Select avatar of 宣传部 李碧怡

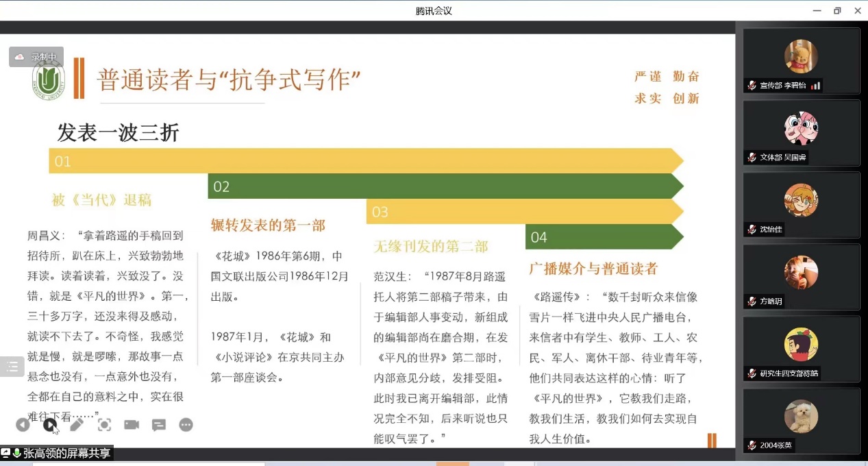tap(801, 56)
